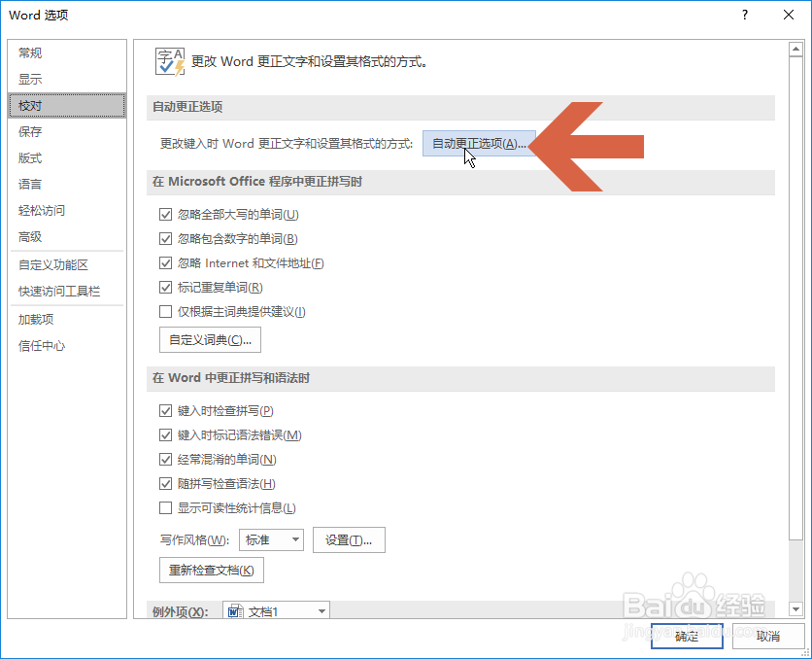Viewport: 812px width, 659px height.
Task: Click the Word document icon in 例外项 dropdown
Action: 236,611
